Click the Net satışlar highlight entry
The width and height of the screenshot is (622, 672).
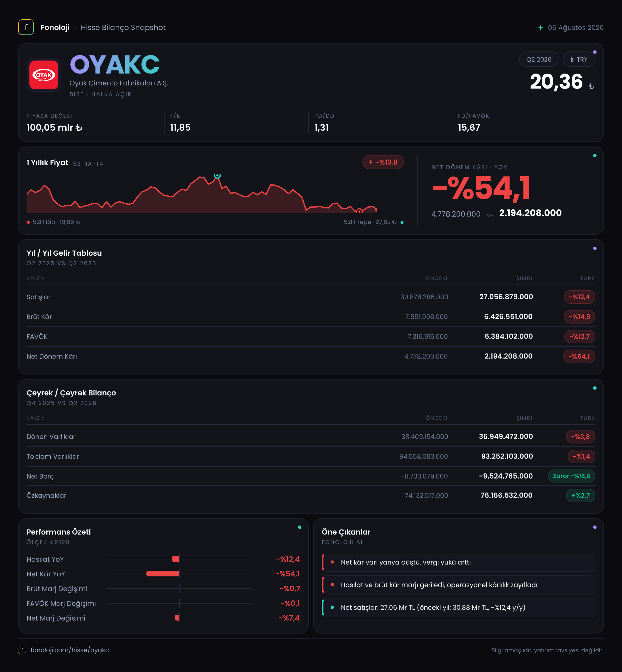[458, 607]
